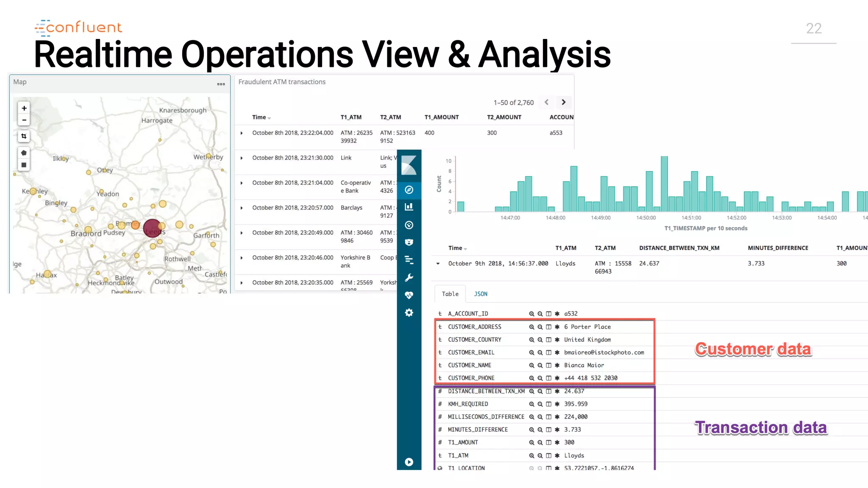Filter for value of A_ACCOUNT_ID

[x=531, y=314]
